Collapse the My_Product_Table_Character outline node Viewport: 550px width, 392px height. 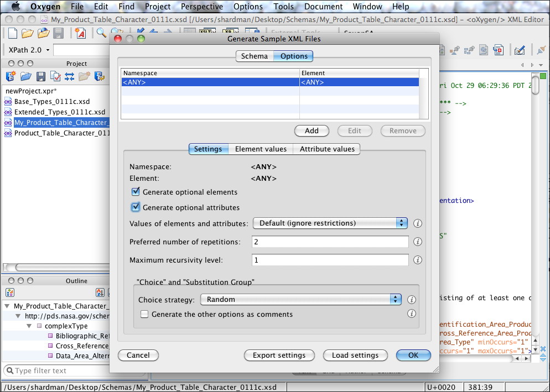pos(7,306)
